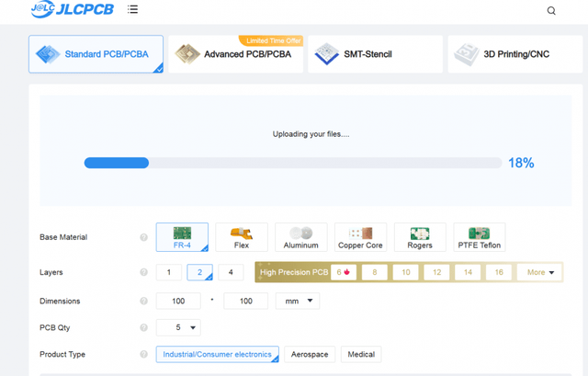Click help icon beside PCB Qty
This screenshot has height=376, width=588.
click(144, 327)
